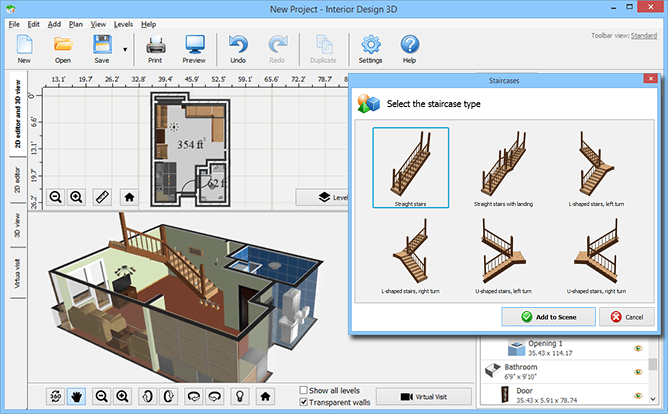This screenshot has height=414, width=668.
Task: Open Settings gear in toolbar
Action: (x=371, y=49)
